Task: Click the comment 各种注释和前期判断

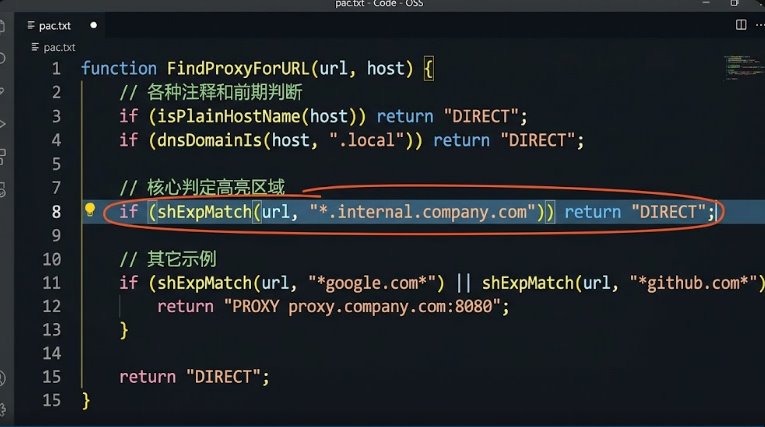Action: [x=211, y=92]
